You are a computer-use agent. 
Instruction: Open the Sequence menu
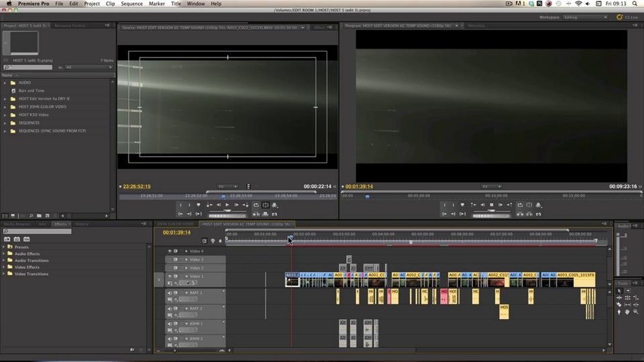click(x=131, y=4)
